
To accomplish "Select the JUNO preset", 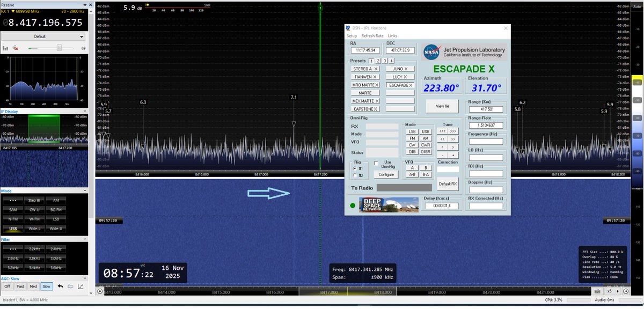I will (400, 69).
